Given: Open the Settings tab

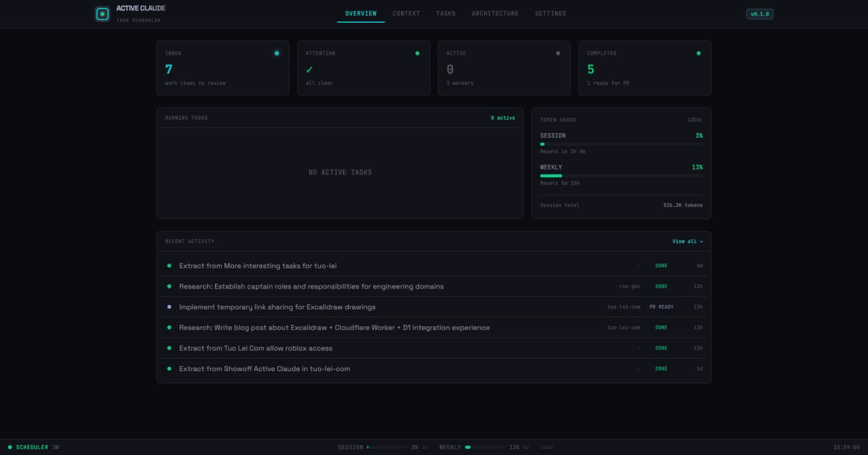Looking at the screenshot, I should (x=550, y=14).
